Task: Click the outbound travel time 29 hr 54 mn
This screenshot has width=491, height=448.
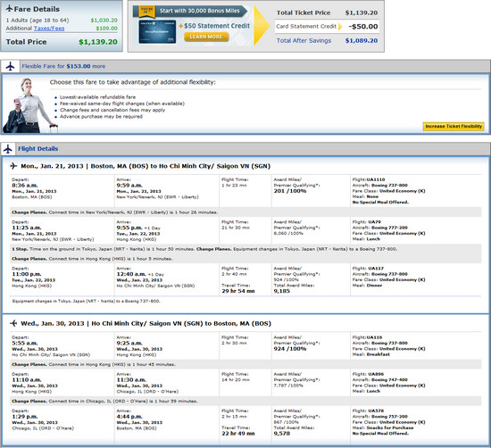Action: click(x=238, y=291)
